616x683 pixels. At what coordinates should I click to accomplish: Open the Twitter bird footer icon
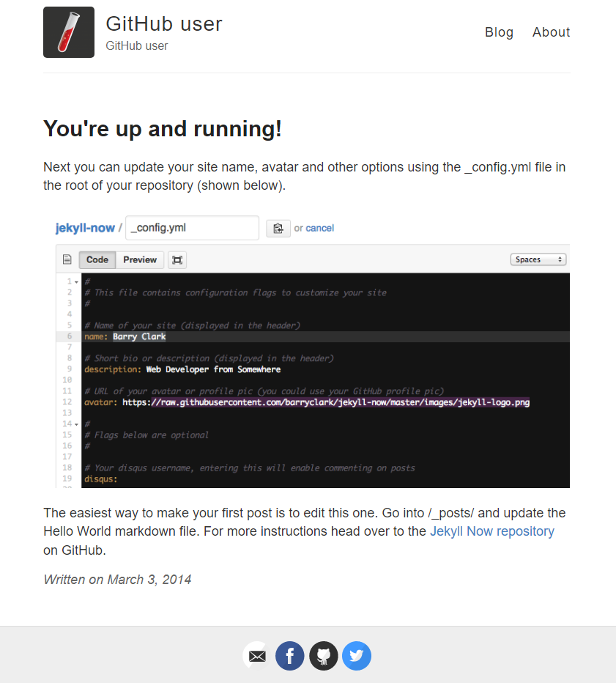[x=357, y=656]
